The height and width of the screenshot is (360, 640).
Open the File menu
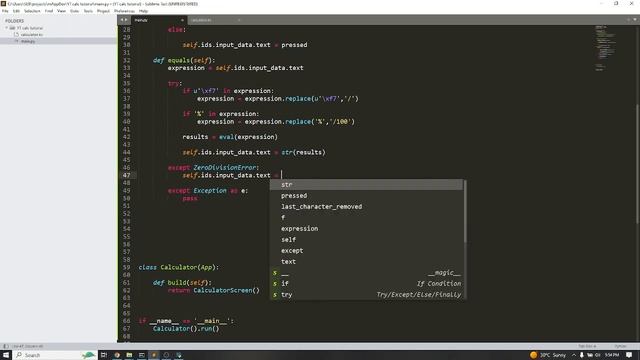[5, 11]
